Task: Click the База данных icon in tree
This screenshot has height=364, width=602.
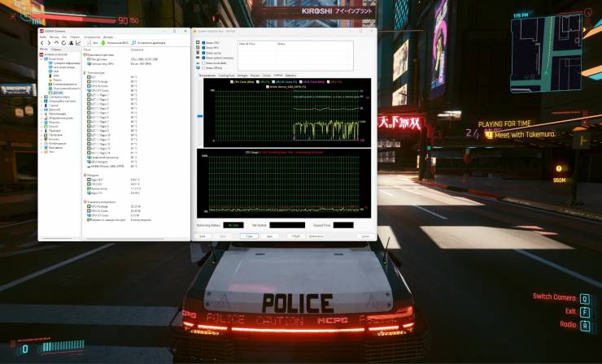Action: click(x=46, y=148)
